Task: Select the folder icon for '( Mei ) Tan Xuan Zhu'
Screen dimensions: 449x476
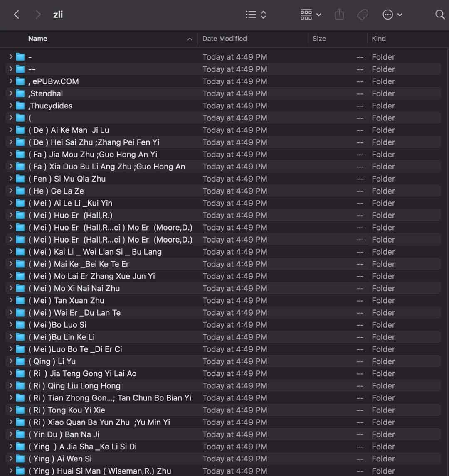Action: 20,301
